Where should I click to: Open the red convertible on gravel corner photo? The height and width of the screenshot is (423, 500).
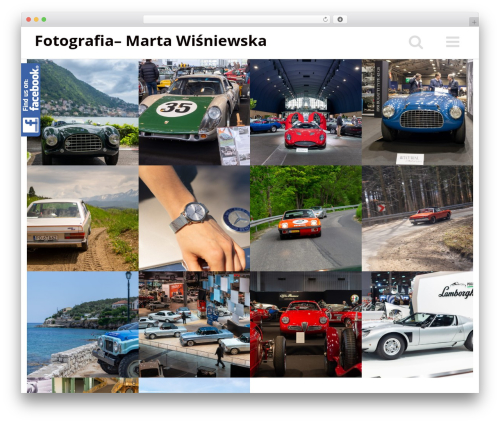coord(417,218)
